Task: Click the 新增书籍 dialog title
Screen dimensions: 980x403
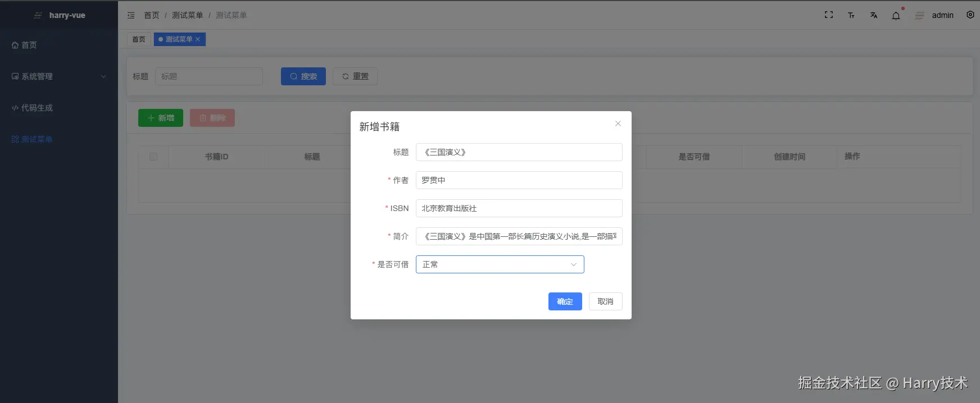Action: tap(379, 127)
